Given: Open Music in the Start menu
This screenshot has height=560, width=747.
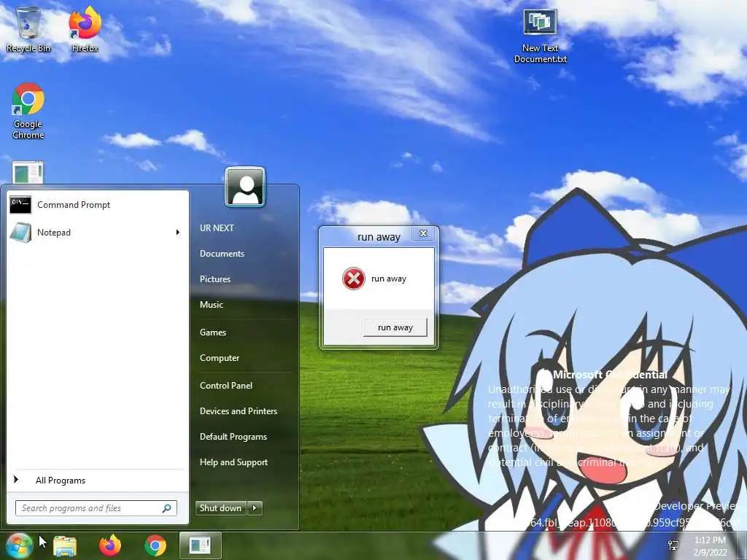Looking at the screenshot, I should point(212,305).
